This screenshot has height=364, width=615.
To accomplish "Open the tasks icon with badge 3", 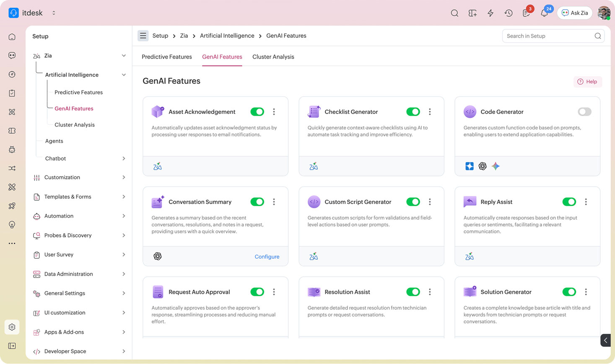I will click(x=527, y=13).
